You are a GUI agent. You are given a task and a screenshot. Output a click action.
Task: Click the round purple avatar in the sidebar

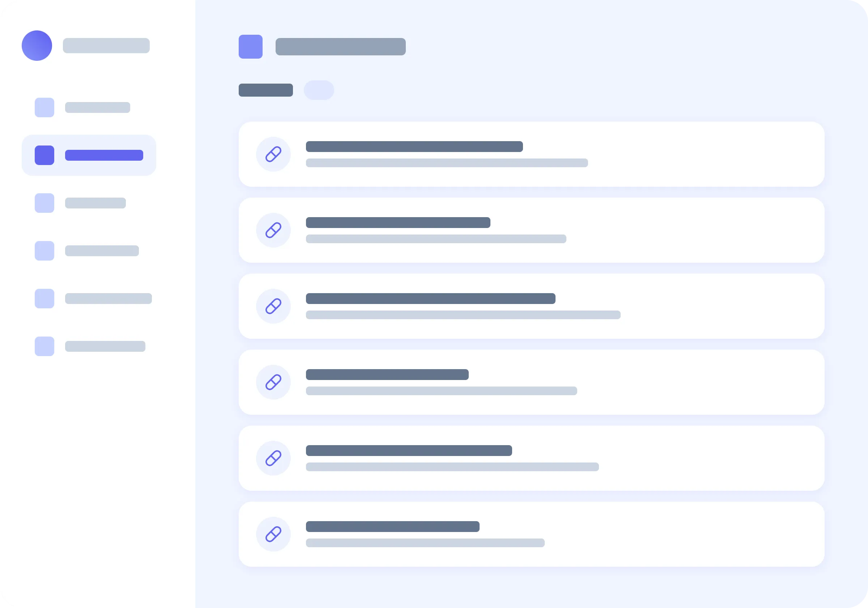tap(37, 45)
